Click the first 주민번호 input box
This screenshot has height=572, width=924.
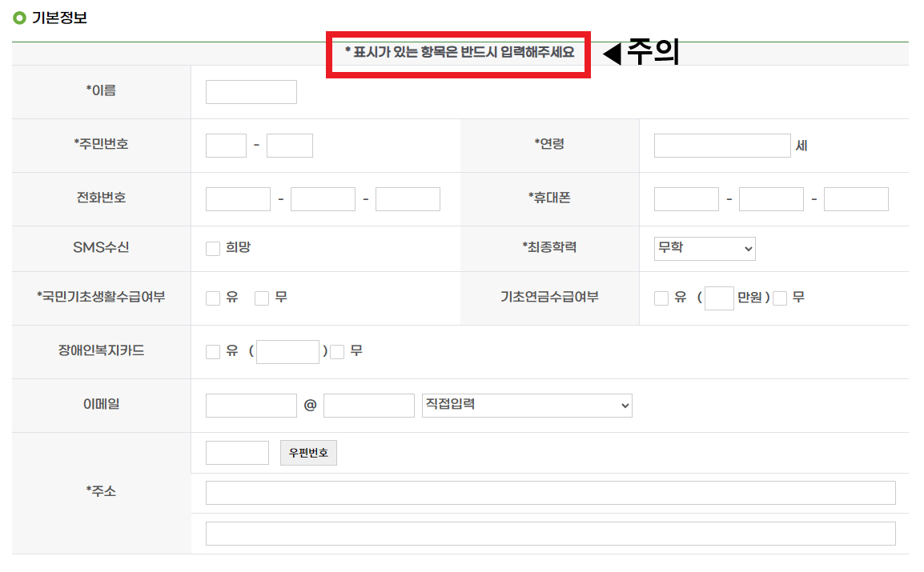(225, 145)
